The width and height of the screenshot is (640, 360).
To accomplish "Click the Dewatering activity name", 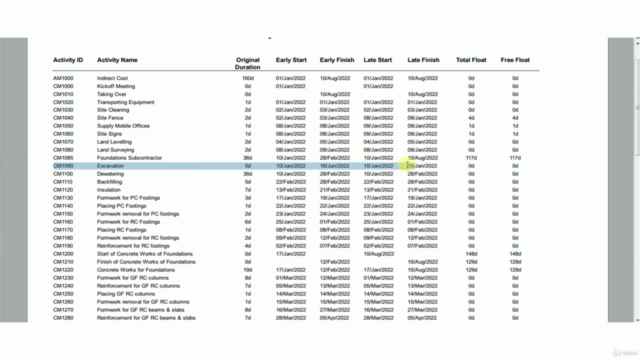I will (x=110, y=174).
